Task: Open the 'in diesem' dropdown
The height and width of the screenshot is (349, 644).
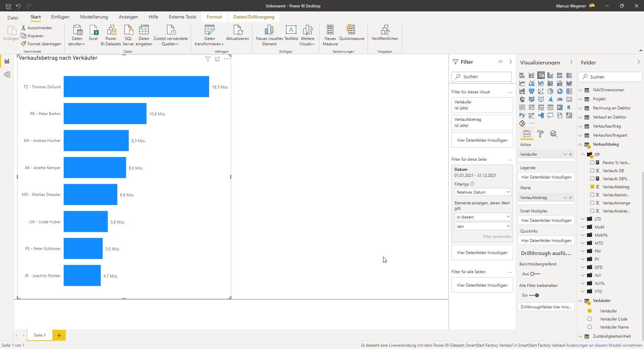Action: [x=483, y=217]
